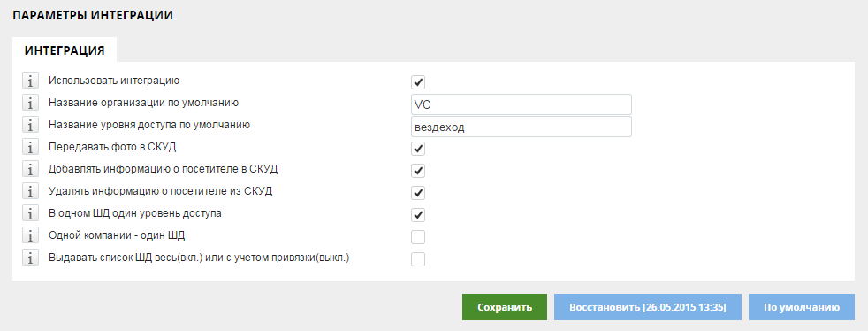The image size is (868, 331).
Task: Switch to the ИНТЕГРАЦИЯ tab
Action: pyautogui.click(x=65, y=50)
